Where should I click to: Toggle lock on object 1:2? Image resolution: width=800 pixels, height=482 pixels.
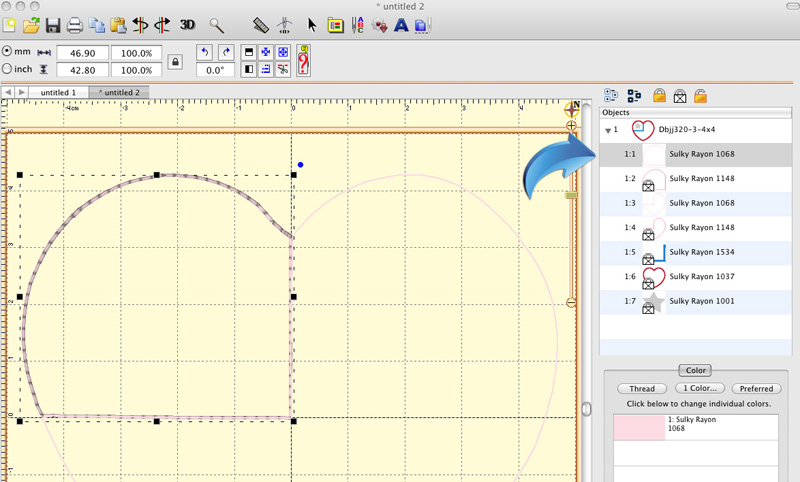pos(648,186)
